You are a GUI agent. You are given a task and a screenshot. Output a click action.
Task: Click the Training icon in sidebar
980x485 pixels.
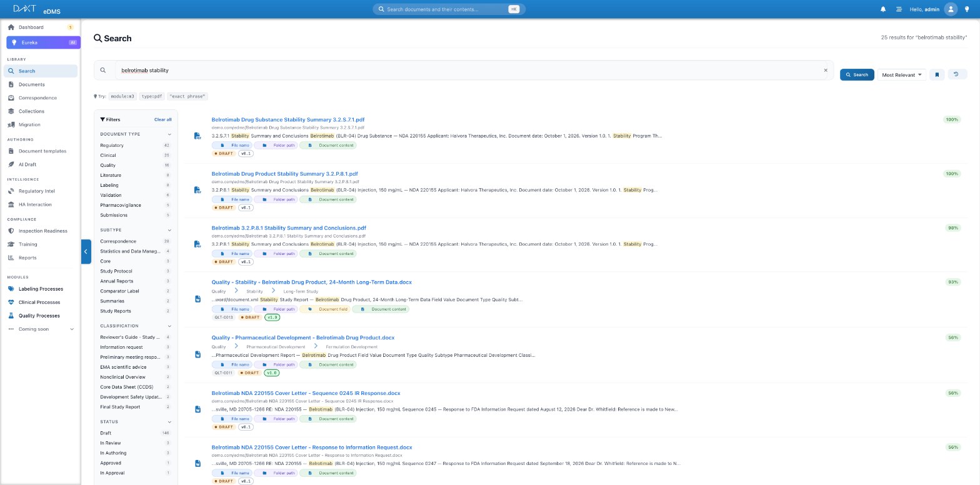tap(11, 244)
